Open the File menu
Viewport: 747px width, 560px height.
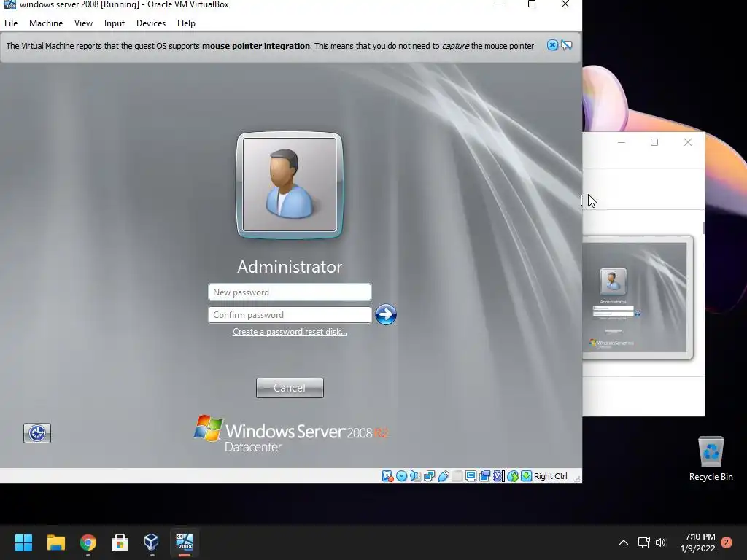[11, 23]
